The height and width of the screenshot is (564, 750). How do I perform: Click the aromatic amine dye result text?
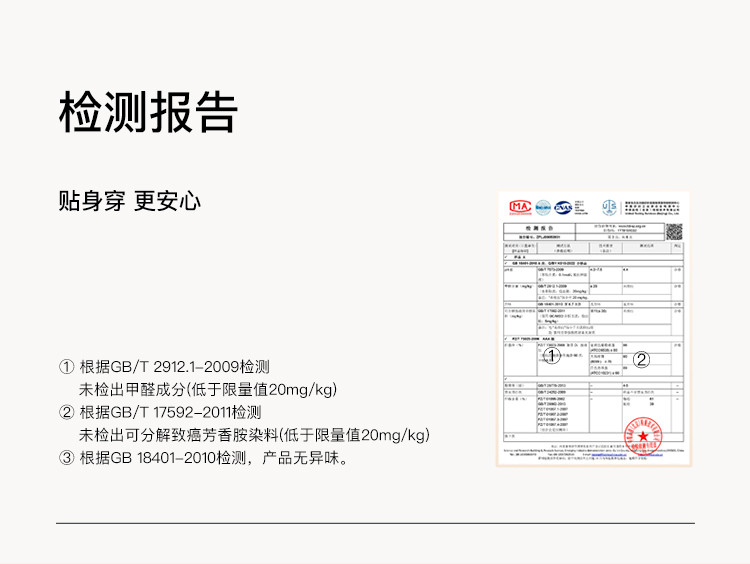point(254,435)
